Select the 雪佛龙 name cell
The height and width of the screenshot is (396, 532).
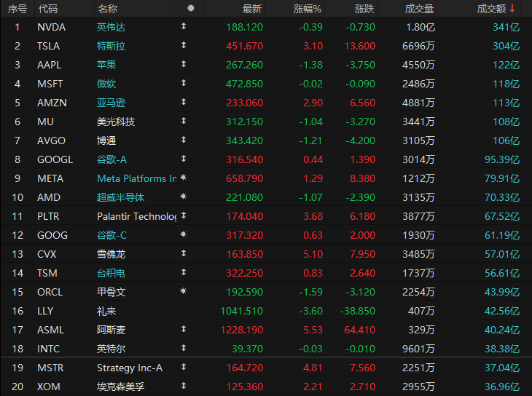(111, 254)
